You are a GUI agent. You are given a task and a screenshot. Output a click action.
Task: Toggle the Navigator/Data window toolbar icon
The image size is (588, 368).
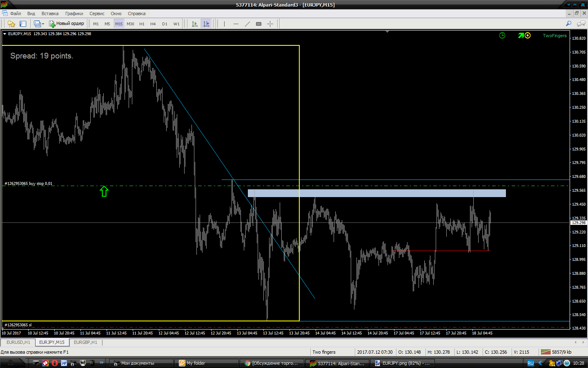tap(23, 24)
